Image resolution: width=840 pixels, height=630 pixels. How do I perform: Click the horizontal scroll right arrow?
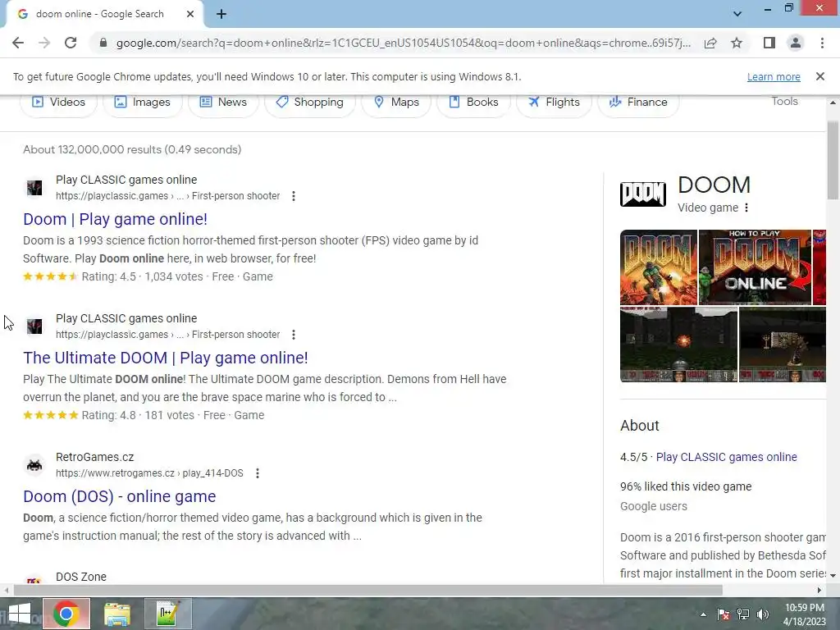pos(819,591)
